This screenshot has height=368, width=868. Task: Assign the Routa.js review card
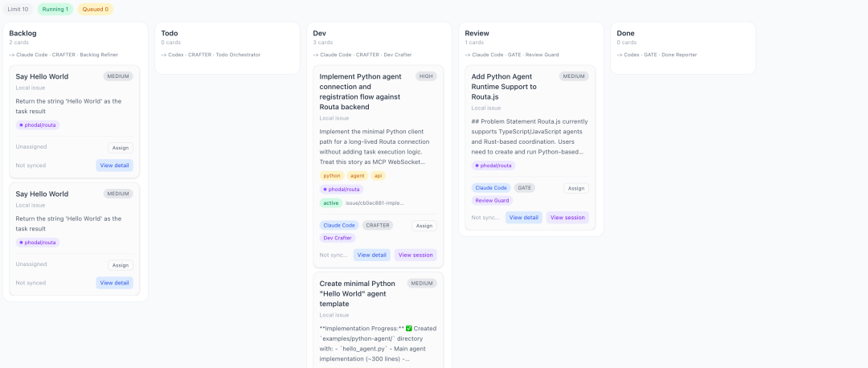point(576,188)
